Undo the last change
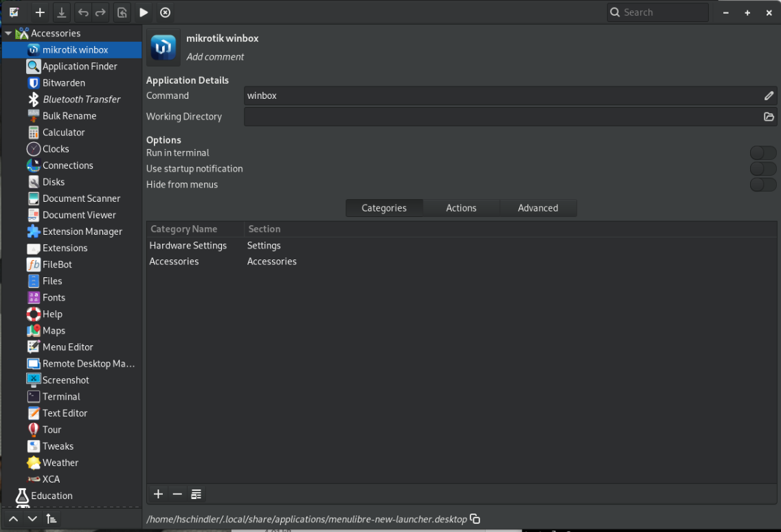This screenshot has width=781, height=532. [x=83, y=12]
